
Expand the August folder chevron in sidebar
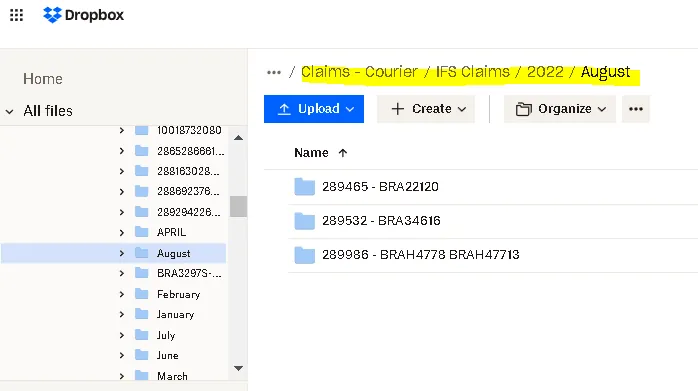tap(122, 253)
